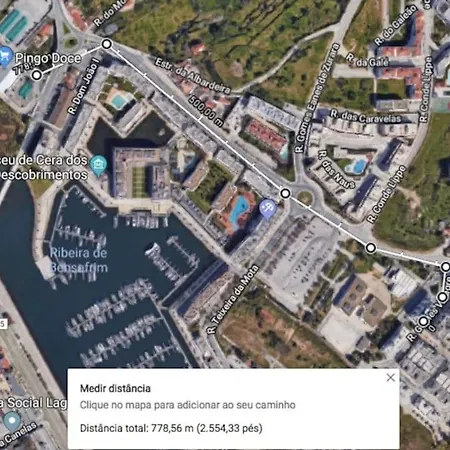The image size is (450, 450).
Task: Click the teal location pin near Cunelas
Action: click(x=12, y=422)
